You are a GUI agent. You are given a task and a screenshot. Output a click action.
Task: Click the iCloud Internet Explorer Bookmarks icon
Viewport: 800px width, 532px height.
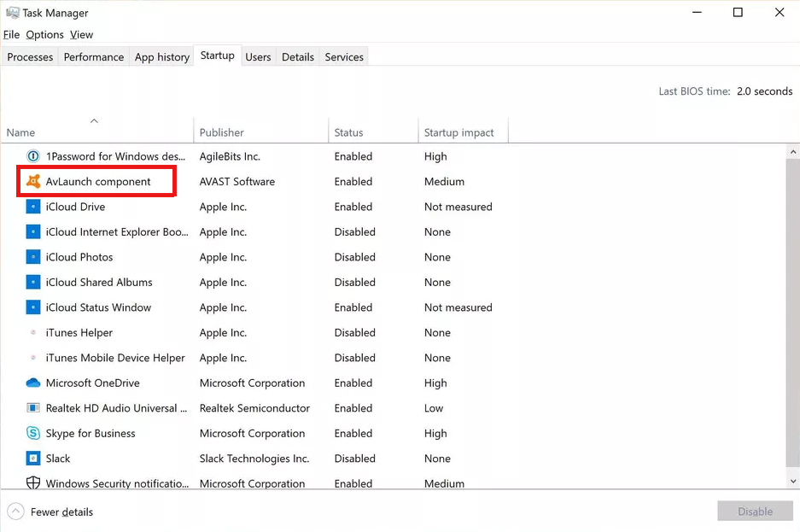33,231
